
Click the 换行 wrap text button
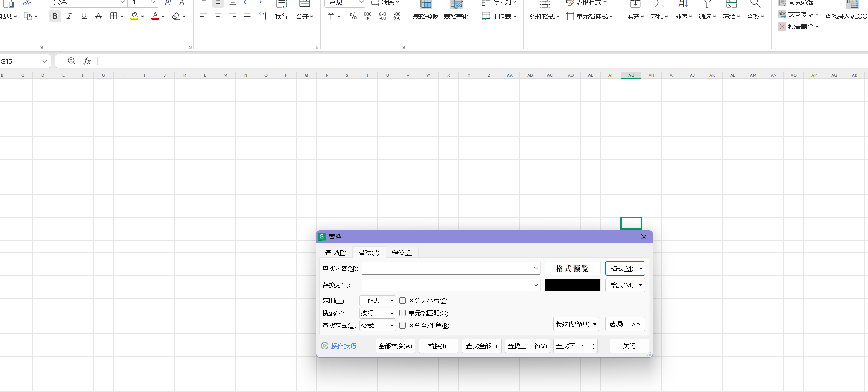point(282,11)
